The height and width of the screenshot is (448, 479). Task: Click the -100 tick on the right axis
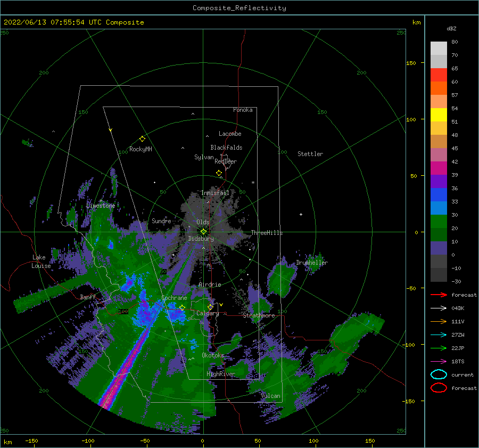409,345
